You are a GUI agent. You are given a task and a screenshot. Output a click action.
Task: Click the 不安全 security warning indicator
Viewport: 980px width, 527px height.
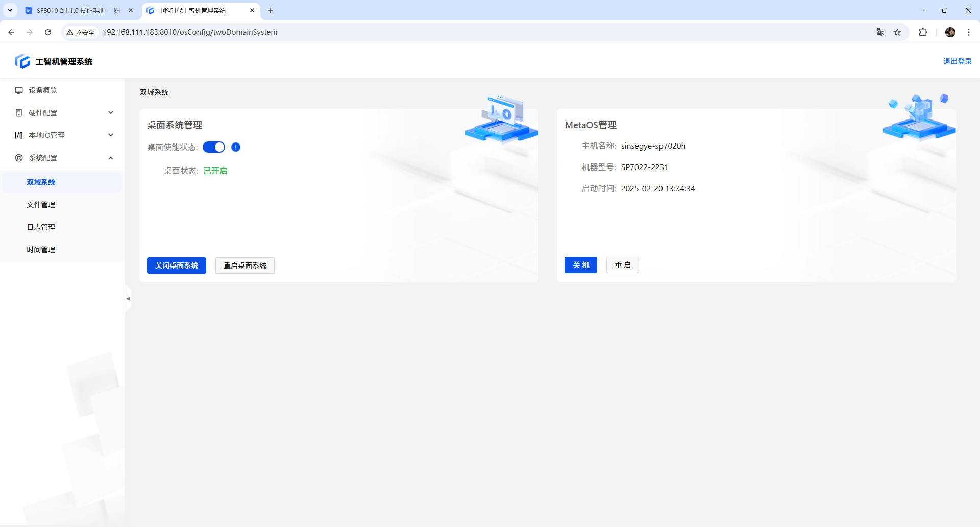tap(81, 32)
